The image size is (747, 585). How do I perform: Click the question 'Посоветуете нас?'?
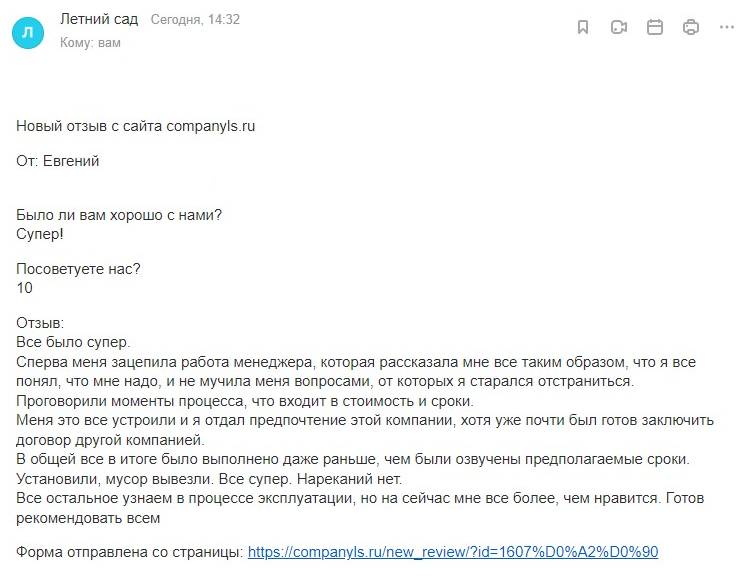point(79,269)
